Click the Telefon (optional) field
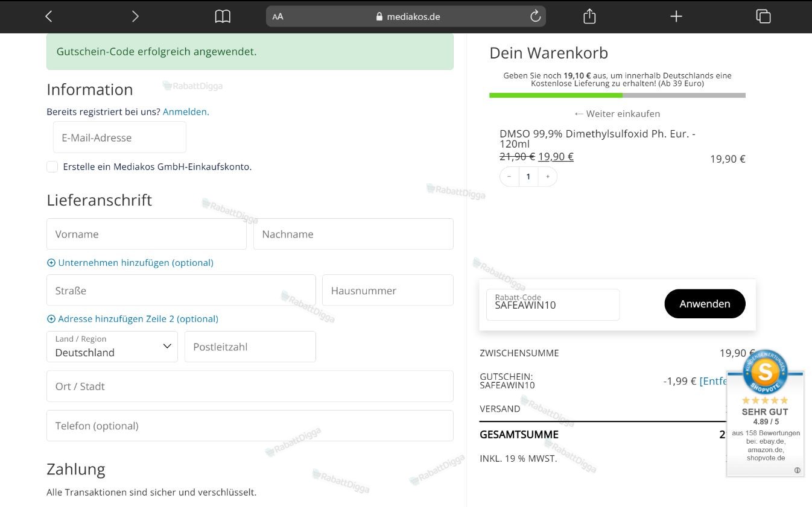This screenshot has width=812, height=507. point(250,426)
